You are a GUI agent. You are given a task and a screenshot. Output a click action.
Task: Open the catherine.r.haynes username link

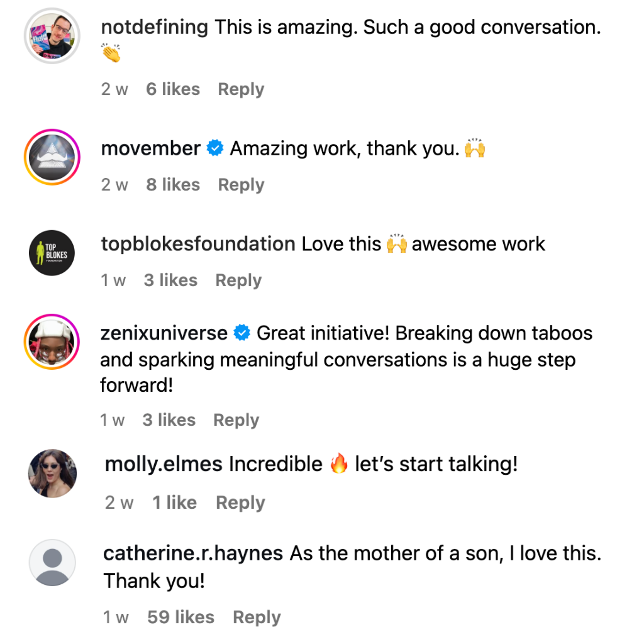coord(193,553)
